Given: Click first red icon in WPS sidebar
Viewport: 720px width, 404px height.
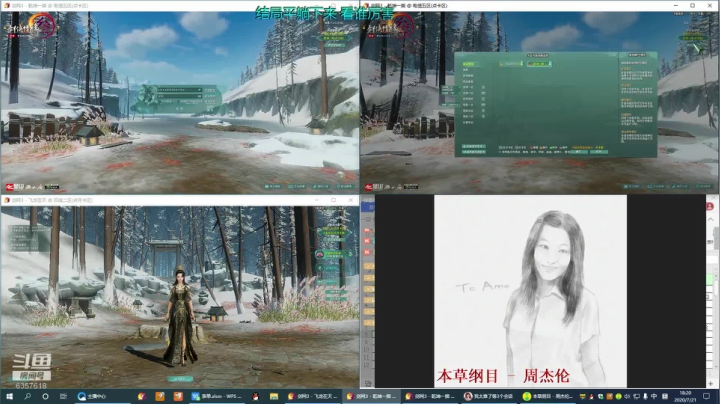Looking at the screenshot, I should 367,230.
